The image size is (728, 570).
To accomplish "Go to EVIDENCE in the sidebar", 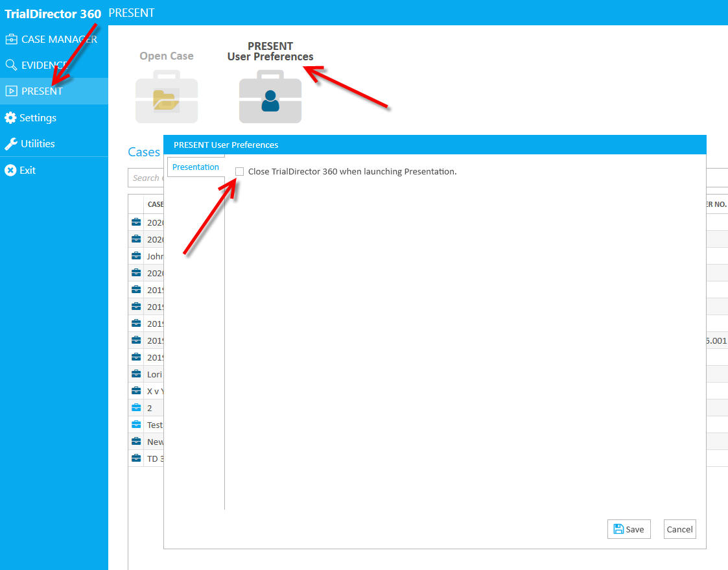I will (54, 65).
